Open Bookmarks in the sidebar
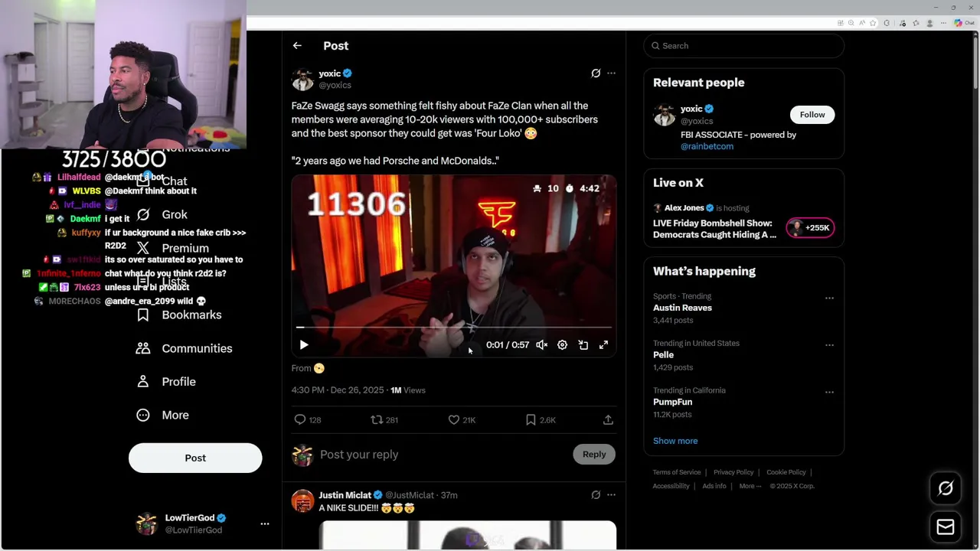This screenshot has width=980, height=551. pos(178,315)
